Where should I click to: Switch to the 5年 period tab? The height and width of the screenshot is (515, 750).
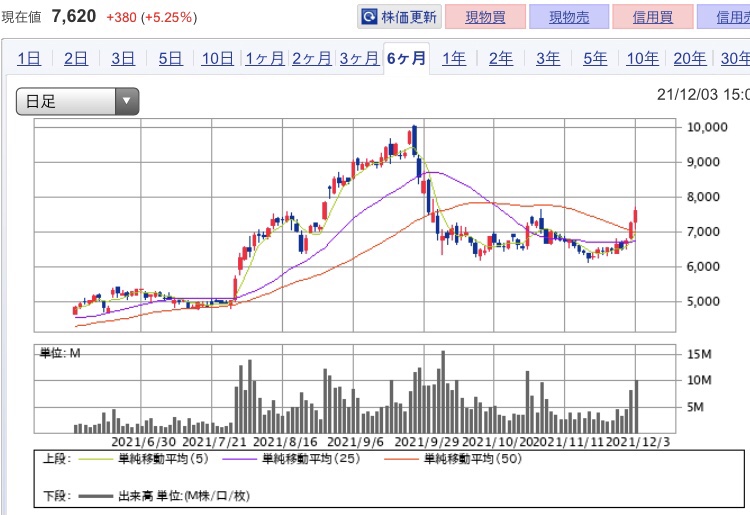pyautogui.click(x=596, y=59)
